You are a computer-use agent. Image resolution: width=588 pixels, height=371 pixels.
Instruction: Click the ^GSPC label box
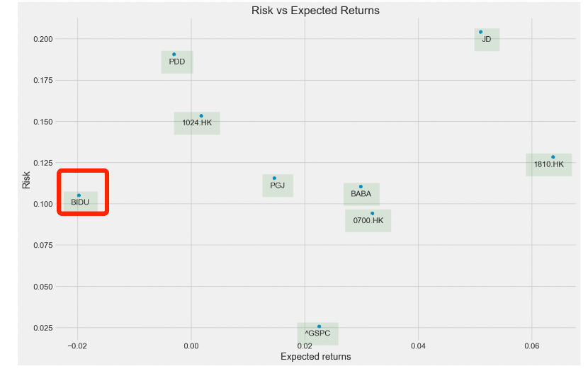(317, 333)
